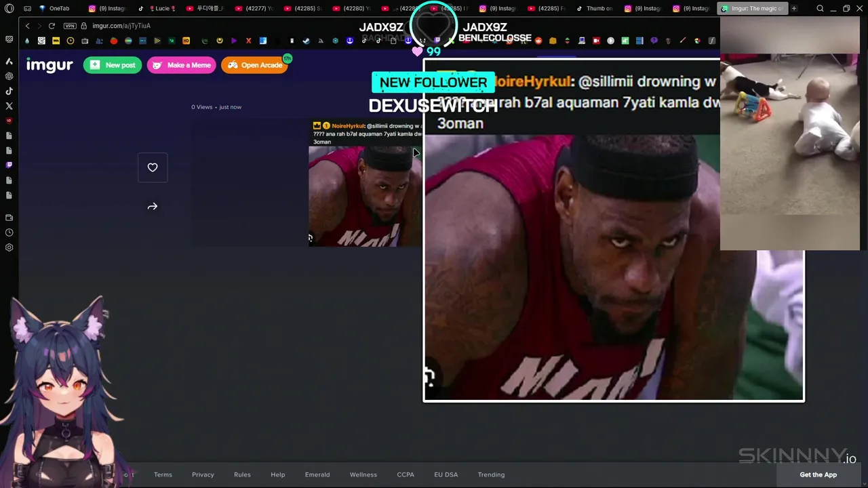
Task: Open the Rules footer link
Action: pos(242,474)
